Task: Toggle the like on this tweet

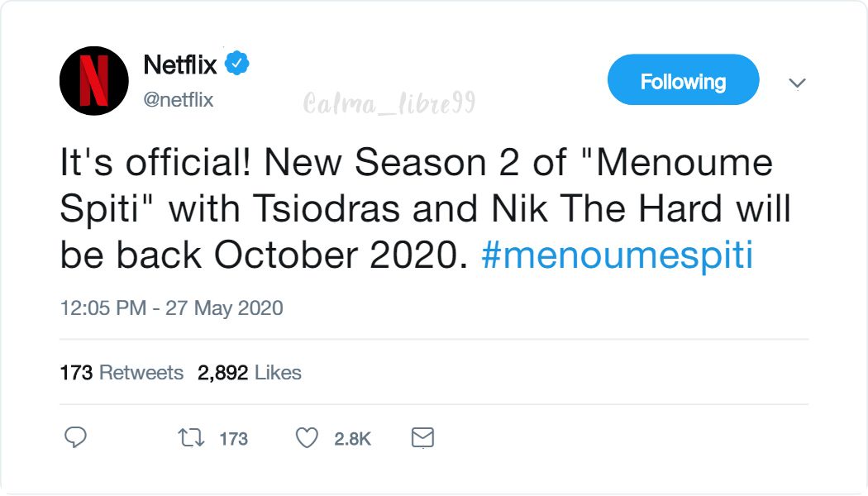Action: click(306, 437)
